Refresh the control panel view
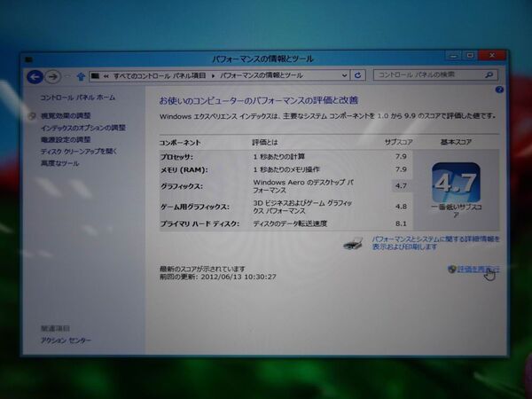The image size is (532, 399). tap(357, 75)
